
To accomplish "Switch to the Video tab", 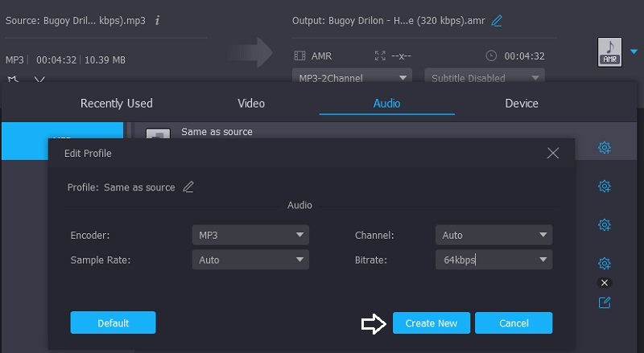I will tap(251, 103).
